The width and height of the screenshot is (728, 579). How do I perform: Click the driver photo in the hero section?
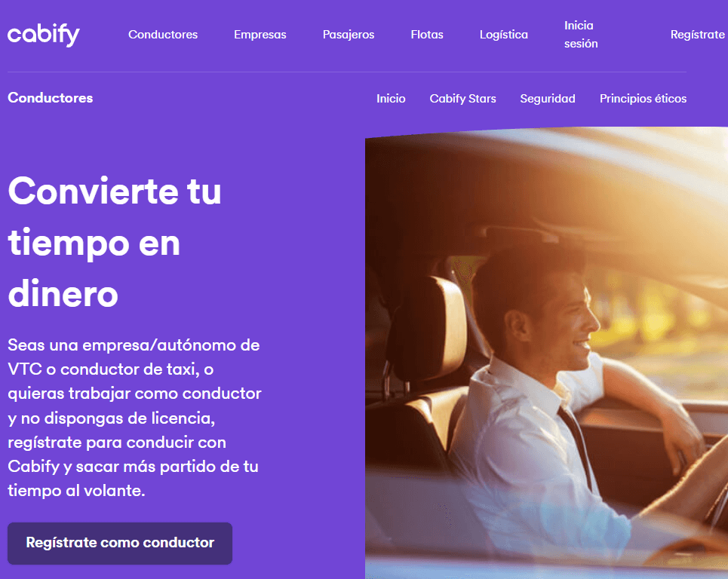546,353
